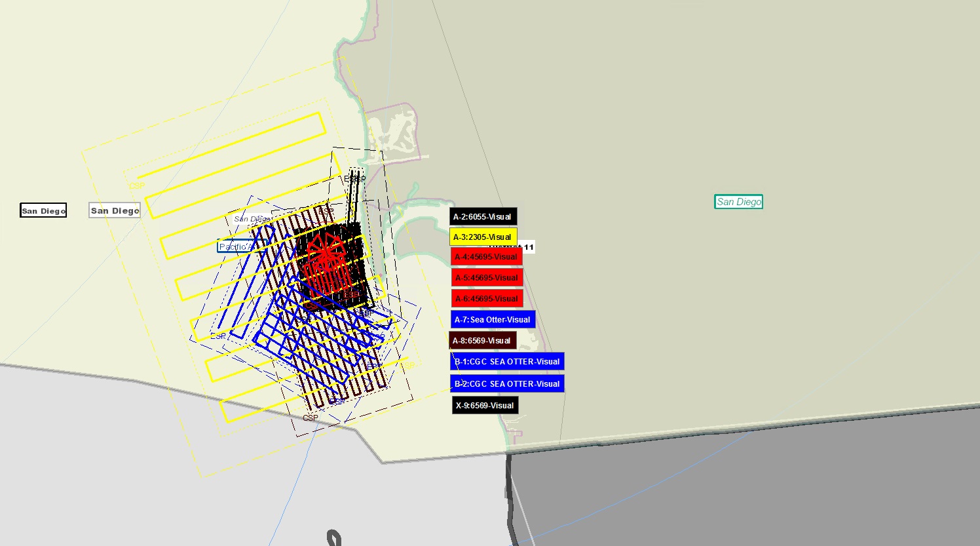Image resolution: width=980 pixels, height=546 pixels.
Task: Select the outlined San Diego label on far left
Action: pyautogui.click(x=43, y=210)
